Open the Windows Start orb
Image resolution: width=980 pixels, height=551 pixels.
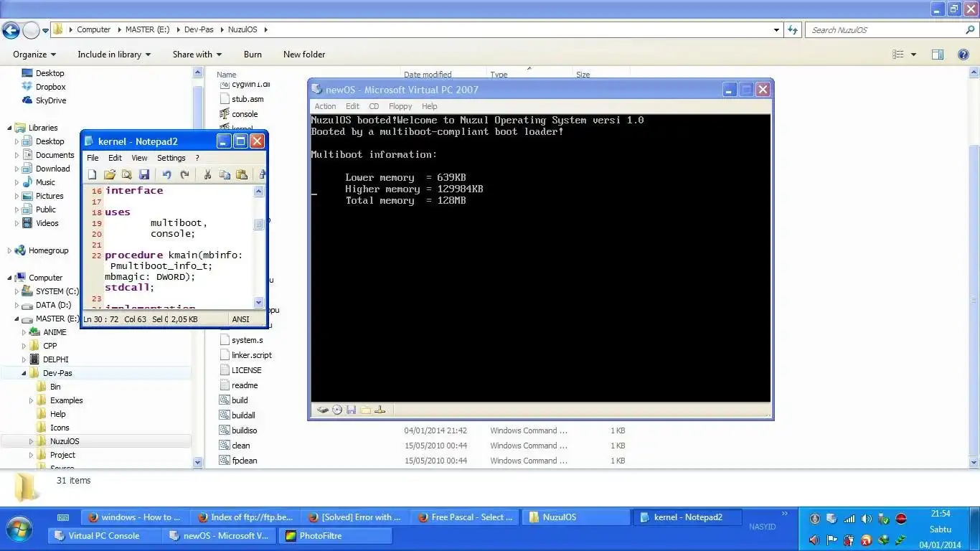click(19, 529)
